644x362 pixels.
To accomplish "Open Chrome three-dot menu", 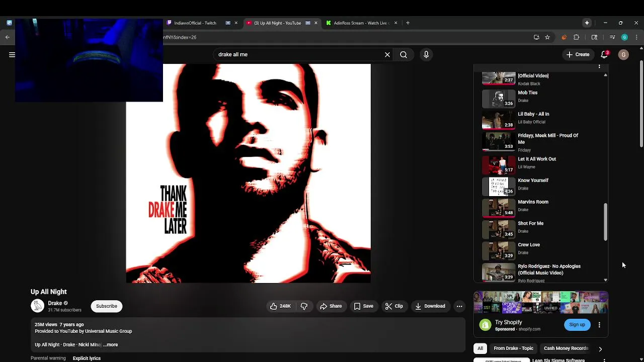I will pos(636,37).
